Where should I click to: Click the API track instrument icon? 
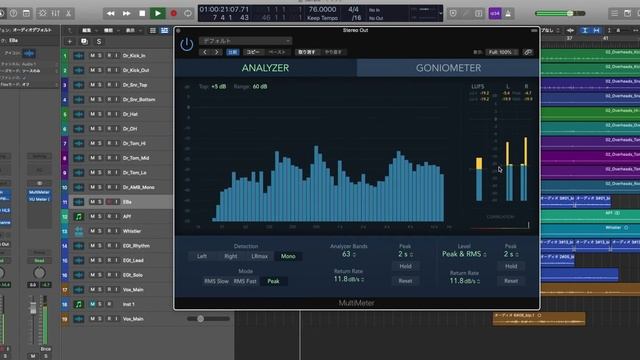(x=79, y=217)
